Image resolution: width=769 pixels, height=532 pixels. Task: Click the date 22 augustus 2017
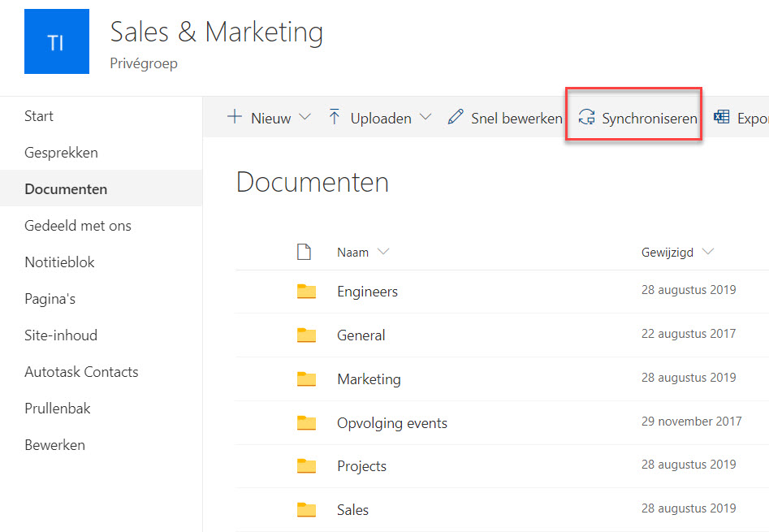(689, 334)
